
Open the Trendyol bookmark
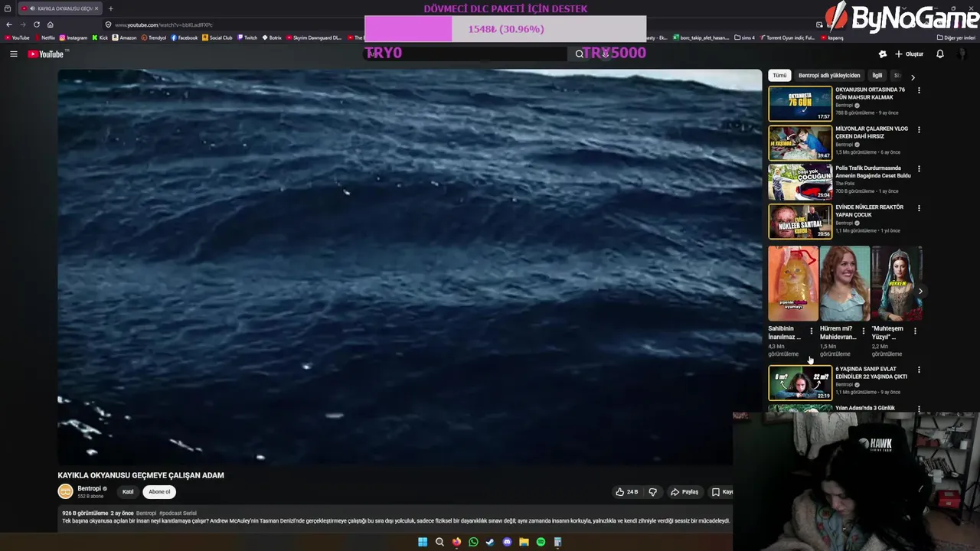[x=153, y=37]
